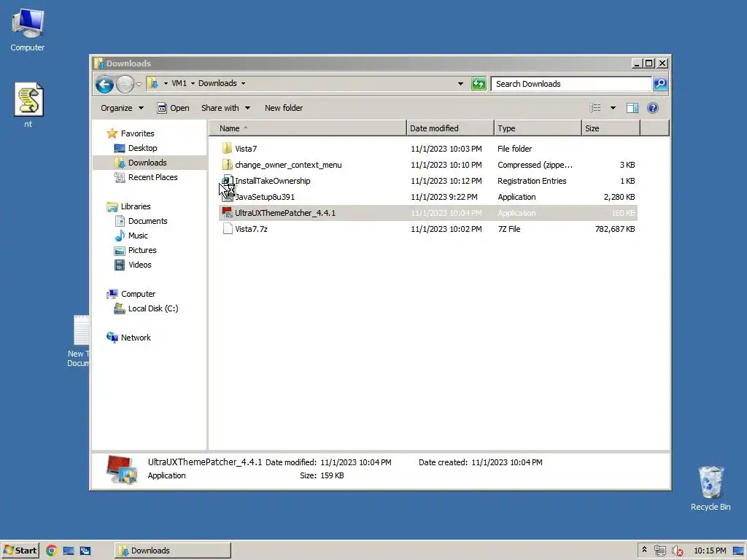Click the Registration Entries type cell
Viewport: 747px width, 560px height.
(532, 181)
